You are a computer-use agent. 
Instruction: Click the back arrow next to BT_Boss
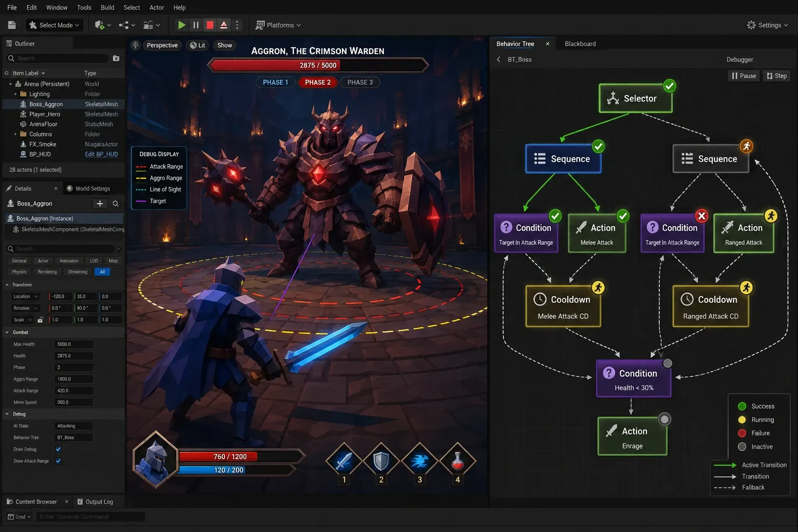click(x=499, y=59)
